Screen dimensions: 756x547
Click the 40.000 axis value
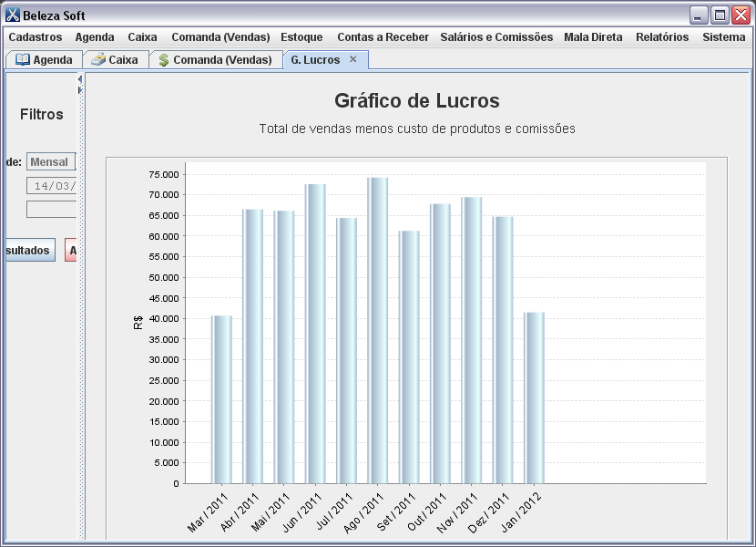pos(164,319)
